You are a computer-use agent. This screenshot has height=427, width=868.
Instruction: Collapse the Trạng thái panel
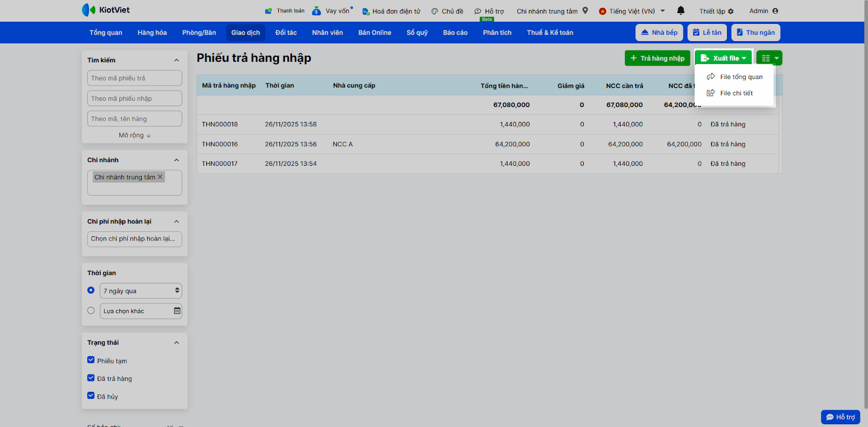tap(176, 342)
